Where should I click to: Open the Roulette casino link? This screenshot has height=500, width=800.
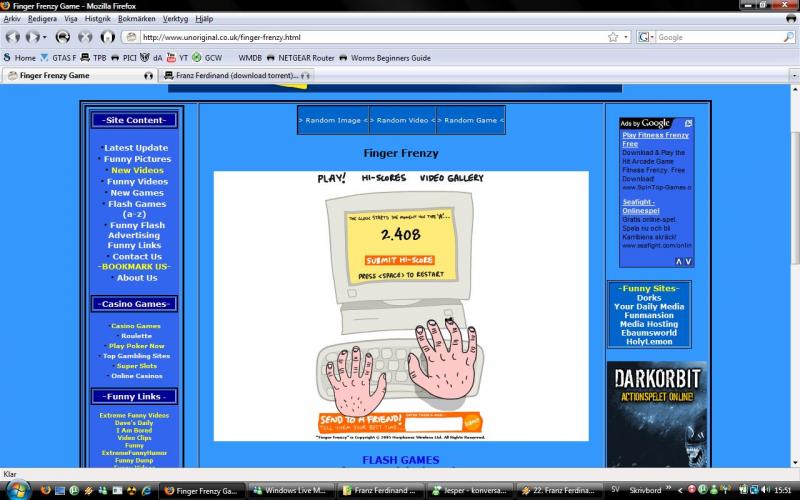(x=136, y=336)
